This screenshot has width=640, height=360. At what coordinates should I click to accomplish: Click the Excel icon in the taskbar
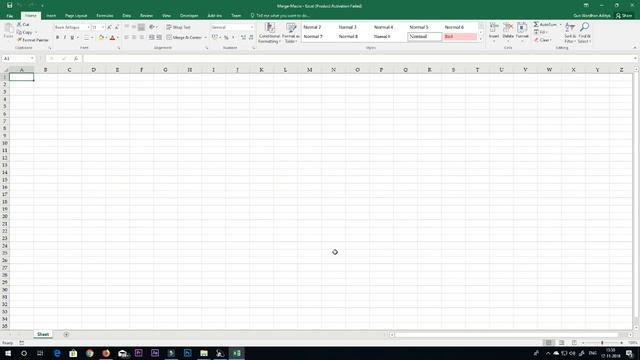pos(237,353)
